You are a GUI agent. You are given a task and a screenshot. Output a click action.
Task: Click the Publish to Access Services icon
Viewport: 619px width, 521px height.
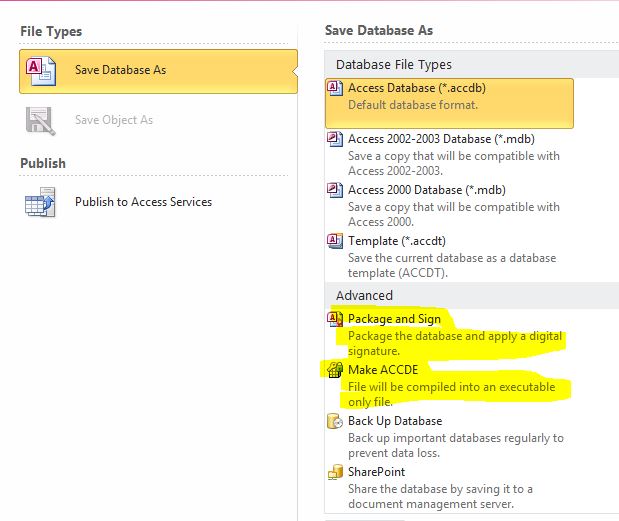point(40,202)
